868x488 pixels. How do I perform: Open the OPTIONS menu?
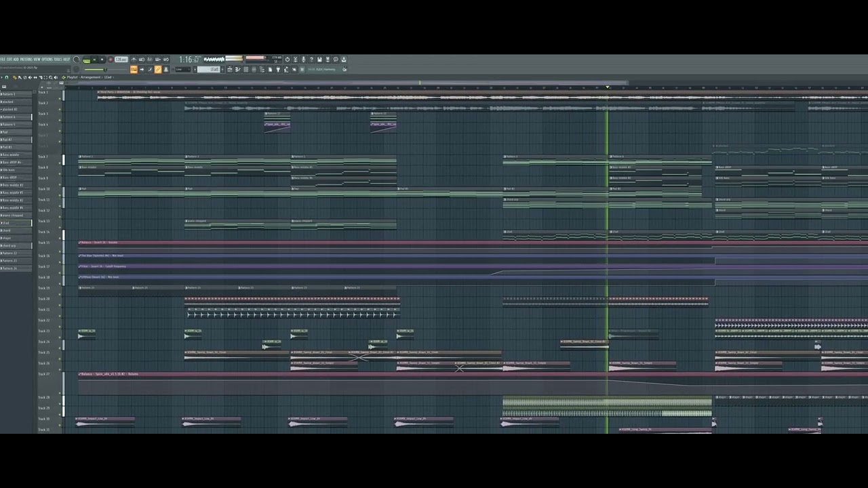tap(47, 60)
